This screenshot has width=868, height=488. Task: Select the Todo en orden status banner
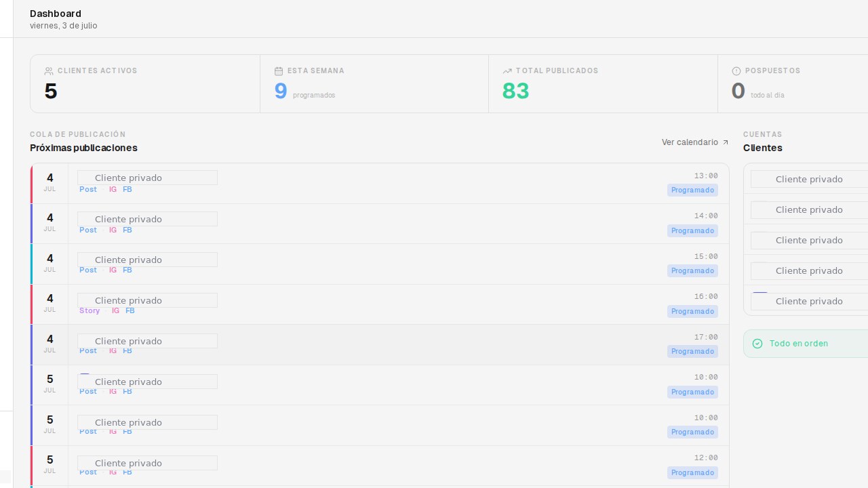[806, 344]
